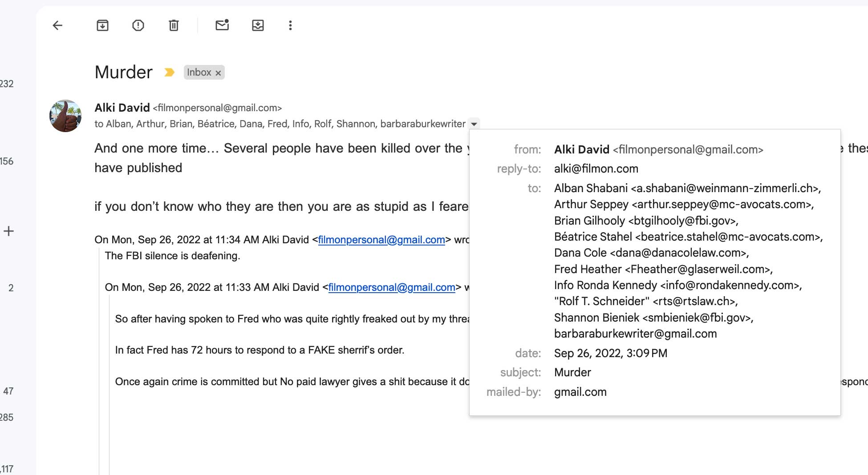Click Alki David's profile picture
Image resolution: width=868 pixels, height=475 pixels.
click(65, 116)
